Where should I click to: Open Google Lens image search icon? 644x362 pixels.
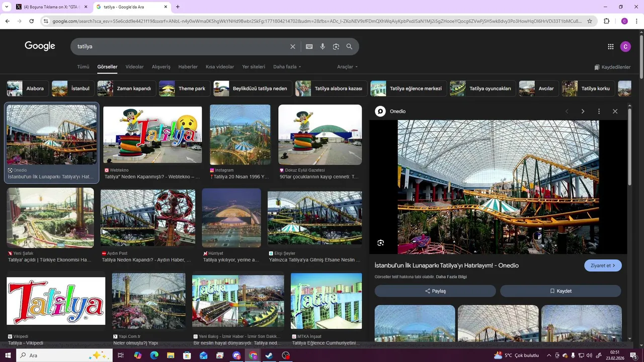pyautogui.click(x=336, y=46)
